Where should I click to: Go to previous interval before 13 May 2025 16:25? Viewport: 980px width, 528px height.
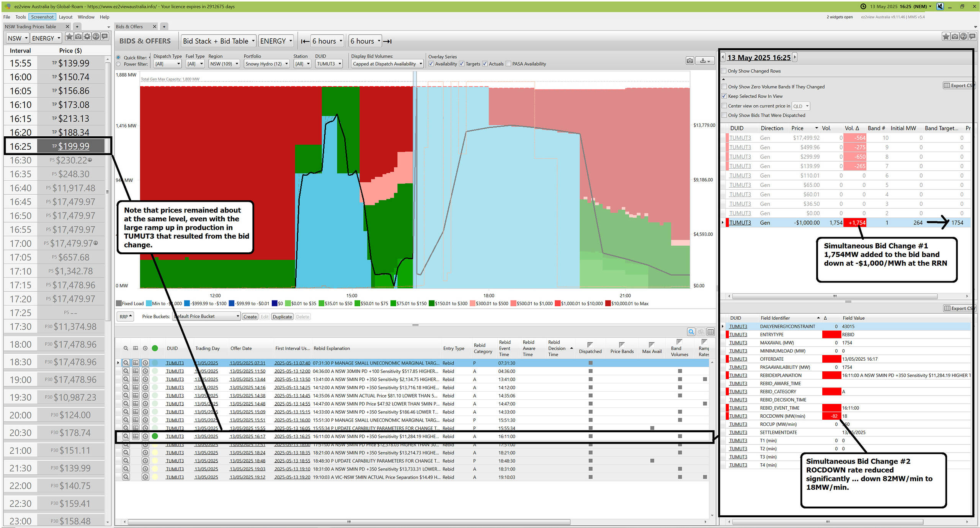[723, 57]
